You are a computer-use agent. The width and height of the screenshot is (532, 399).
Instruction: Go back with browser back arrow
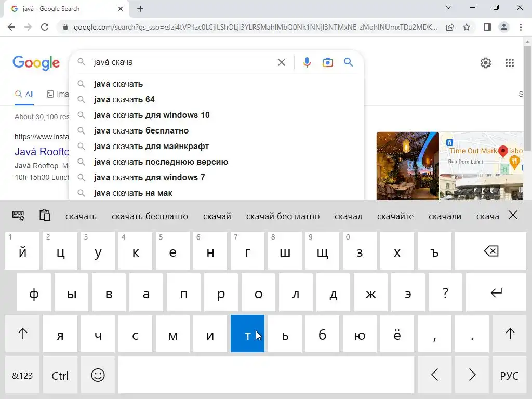[x=11, y=27]
